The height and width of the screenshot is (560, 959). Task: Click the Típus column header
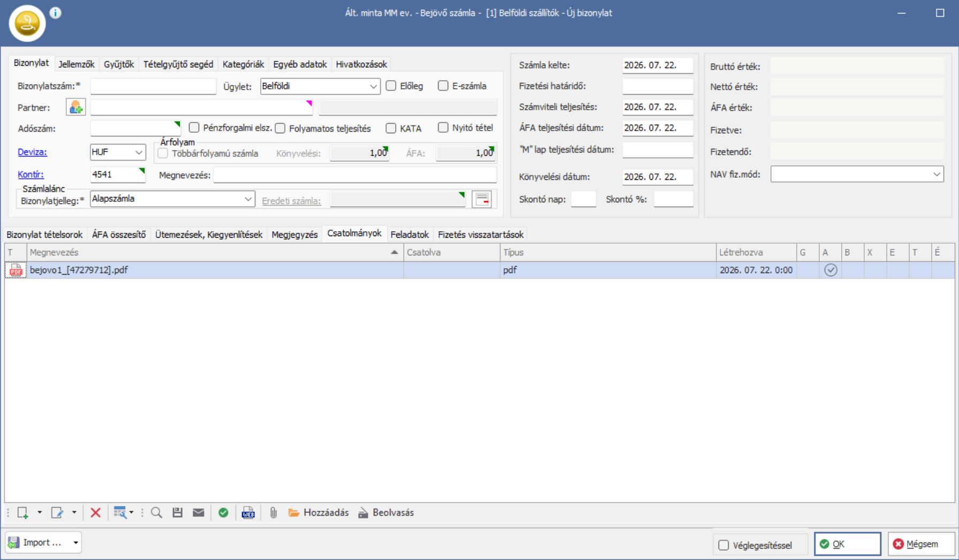click(608, 252)
